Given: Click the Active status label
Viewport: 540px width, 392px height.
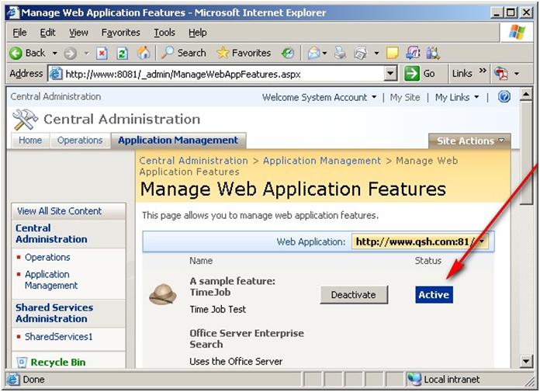Looking at the screenshot, I should pos(434,295).
